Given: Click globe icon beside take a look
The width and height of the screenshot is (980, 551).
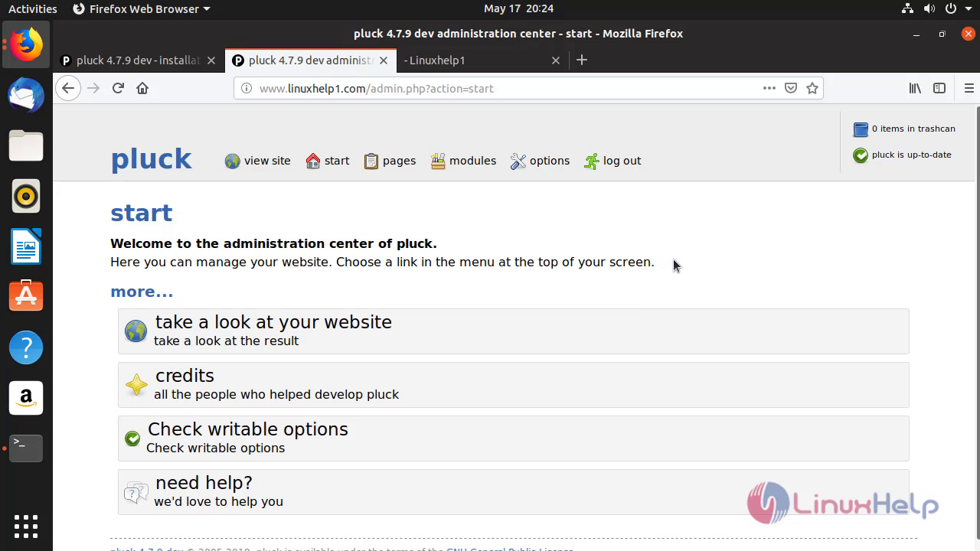Looking at the screenshot, I should tap(136, 331).
